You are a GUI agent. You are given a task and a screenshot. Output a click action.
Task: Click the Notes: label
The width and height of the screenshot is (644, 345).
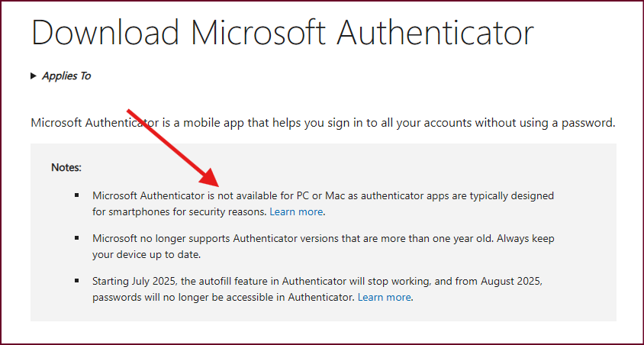click(x=66, y=168)
